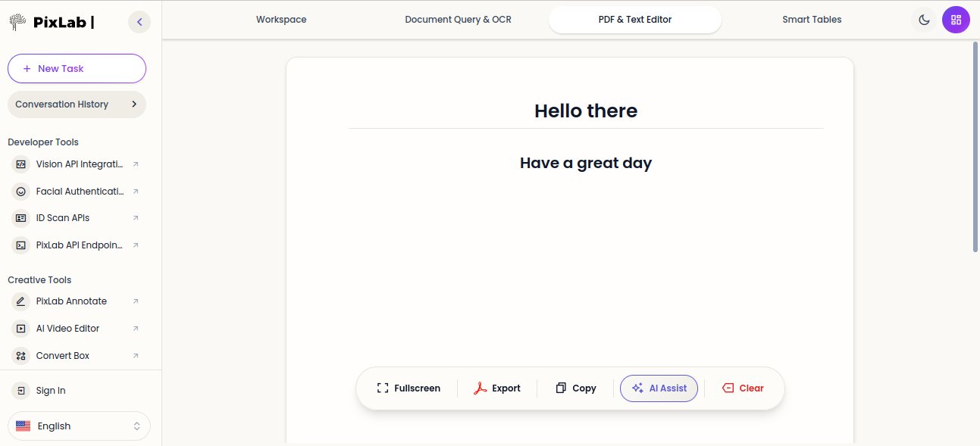This screenshot has height=446, width=980.
Task: Click the PixLab Annotate pencil icon
Action: click(20, 301)
